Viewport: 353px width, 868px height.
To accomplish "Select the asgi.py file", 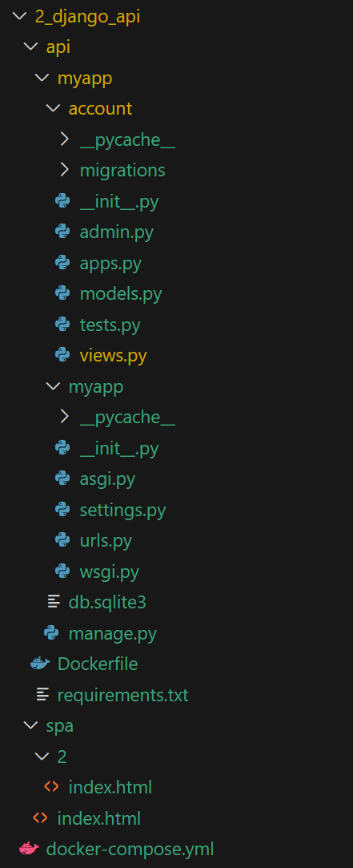I will coord(107,478).
